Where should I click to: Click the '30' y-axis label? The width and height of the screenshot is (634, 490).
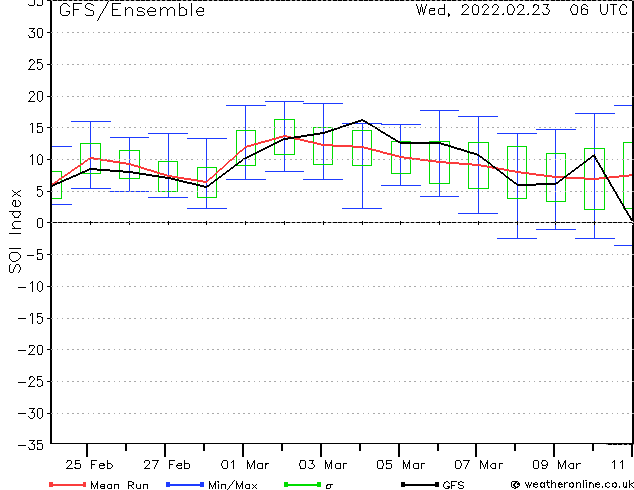[35, 33]
